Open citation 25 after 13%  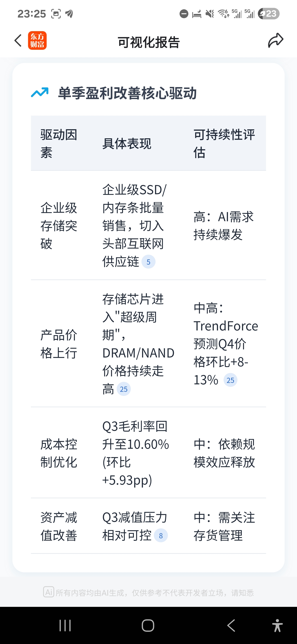[230, 380]
